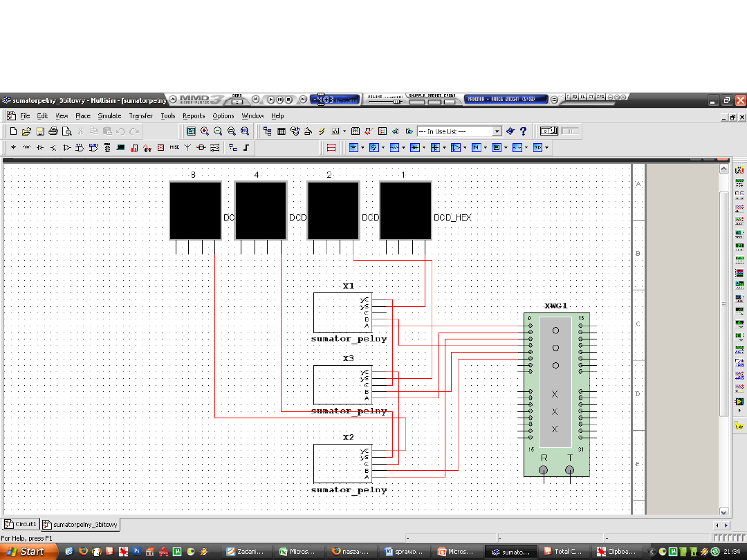Open the Simulate menu

109,116
